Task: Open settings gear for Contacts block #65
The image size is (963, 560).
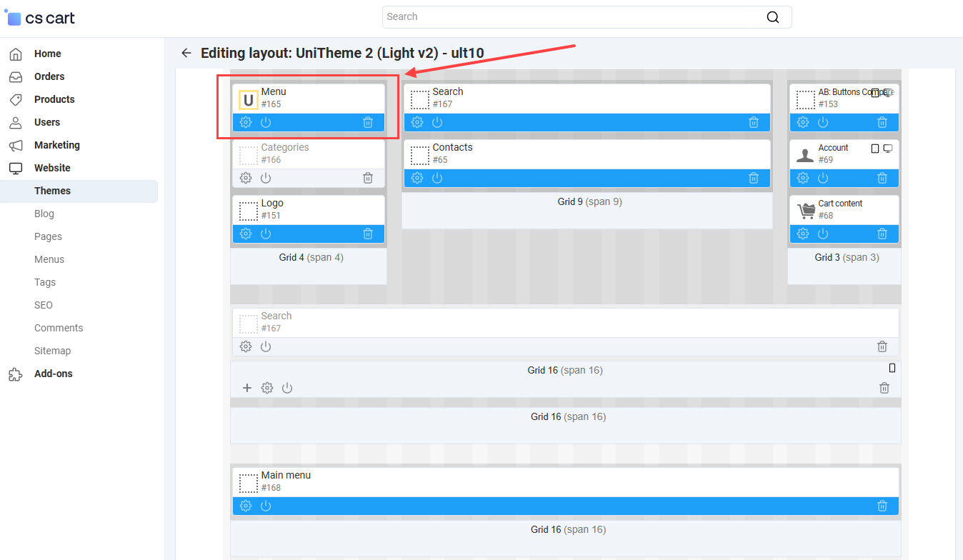Action: pos(417,178)
